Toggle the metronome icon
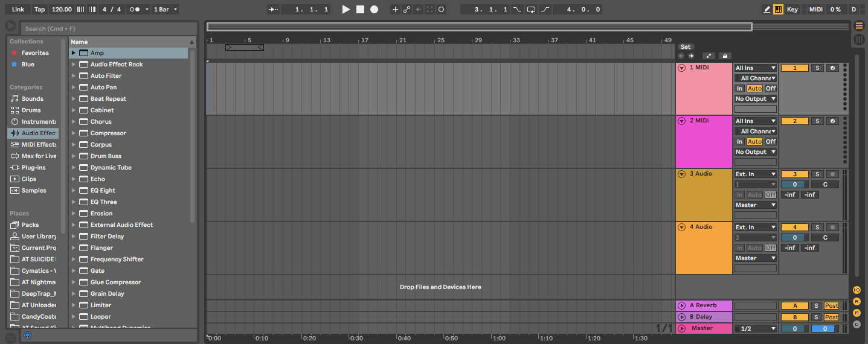 point(136,9)
